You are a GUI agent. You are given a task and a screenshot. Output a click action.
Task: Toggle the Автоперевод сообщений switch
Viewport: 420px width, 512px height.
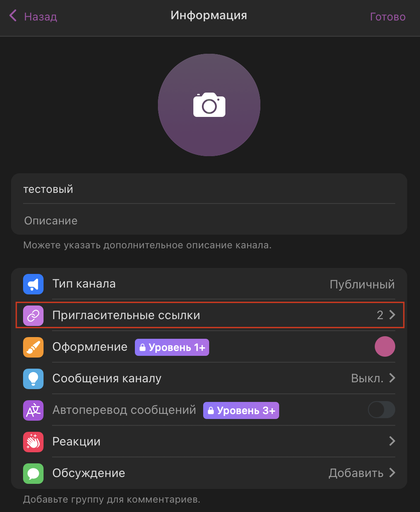(382, 410)
